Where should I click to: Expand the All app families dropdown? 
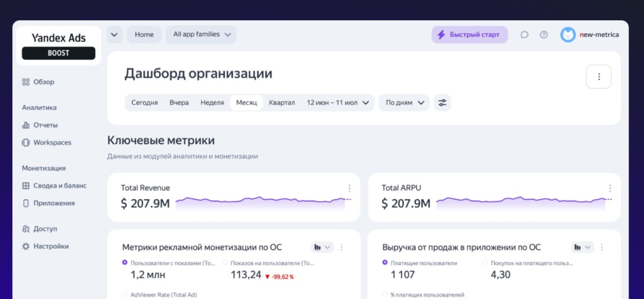tap(201, 34)
